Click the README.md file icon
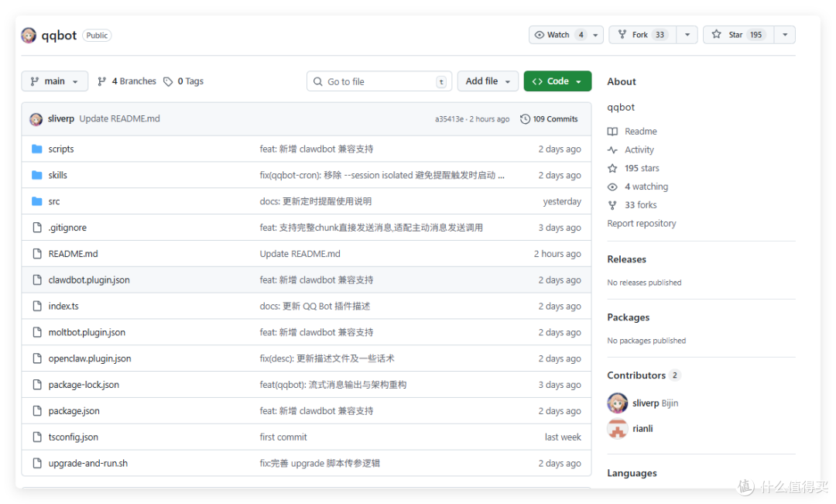The image size is (836, 504). 37,253
